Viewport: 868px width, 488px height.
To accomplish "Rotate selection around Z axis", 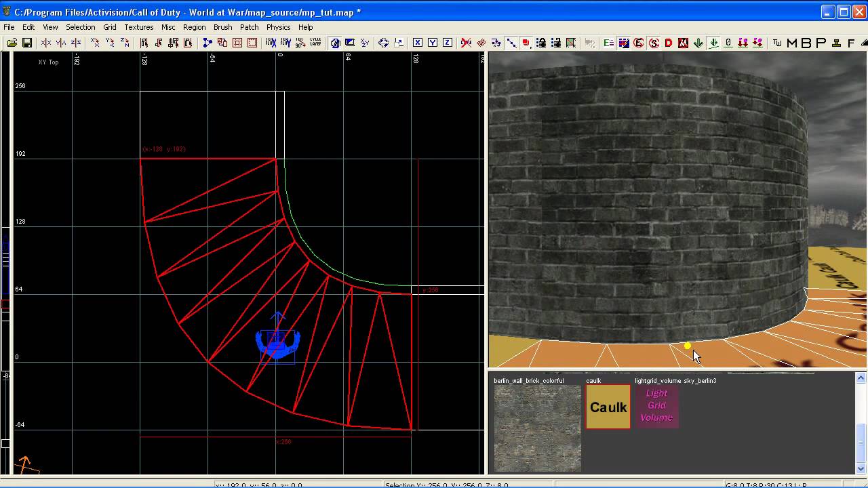I will [125, 43].
